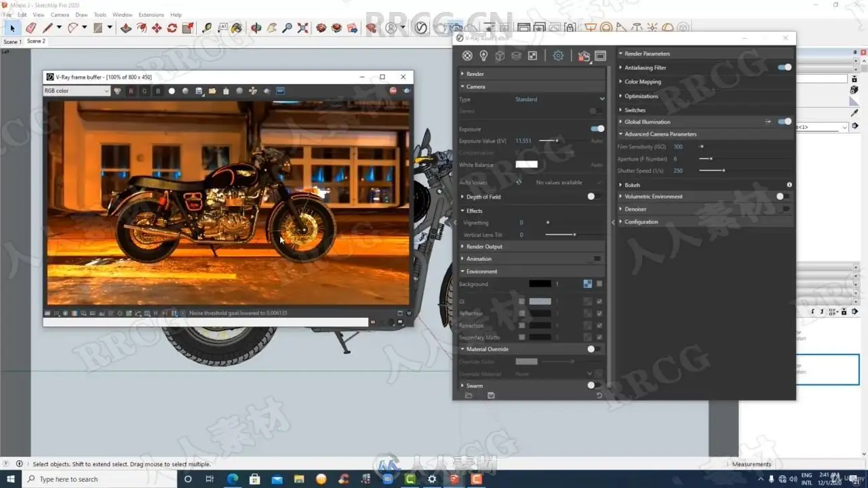
Task: Switch to Scene 2 tab
Action: [37, 41]
